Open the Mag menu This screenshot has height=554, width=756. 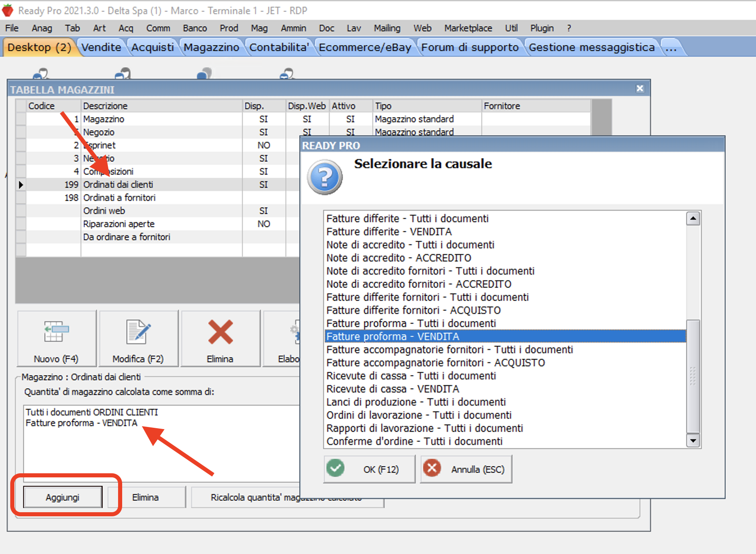click(259, 28)
